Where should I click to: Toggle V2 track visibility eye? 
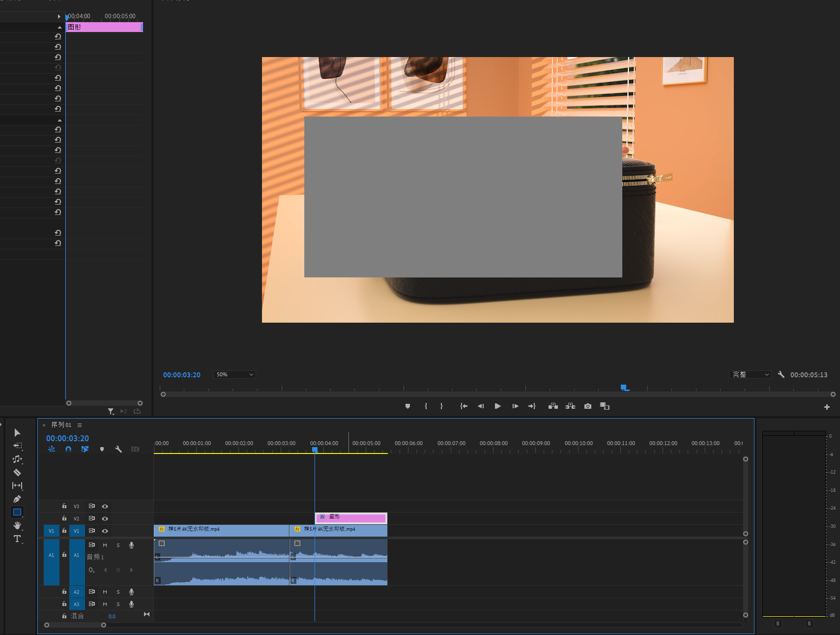click(105, 518)
